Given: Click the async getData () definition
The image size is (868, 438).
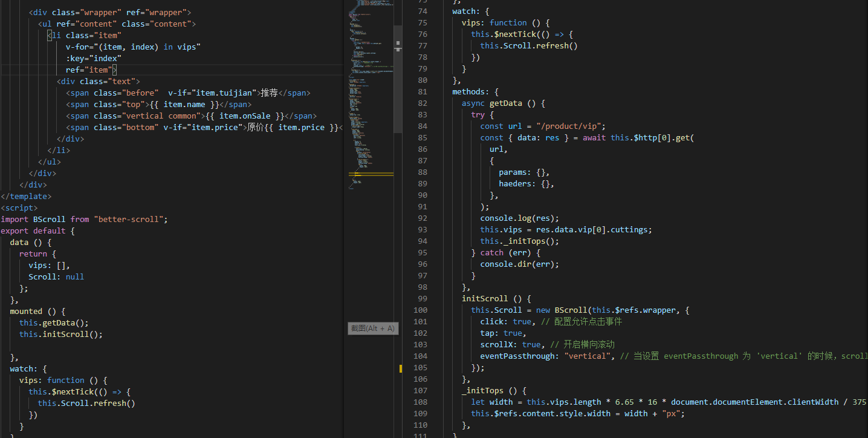Looking at the screenshot, I should tap(504, 103).
